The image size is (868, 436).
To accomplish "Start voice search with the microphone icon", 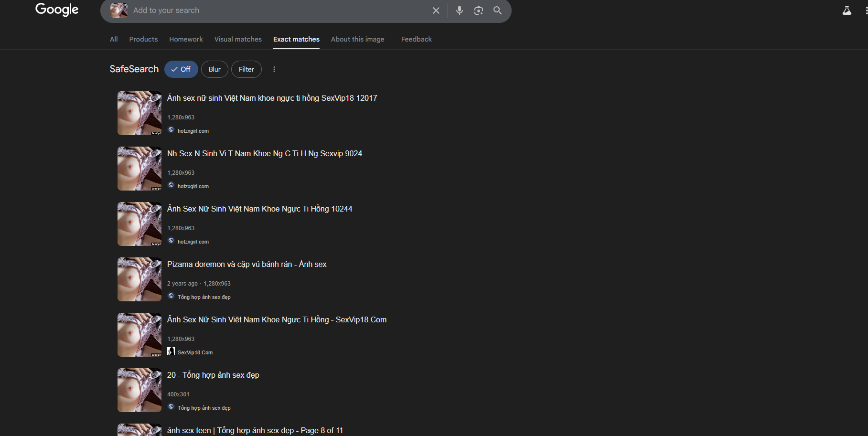I will 459,11.
